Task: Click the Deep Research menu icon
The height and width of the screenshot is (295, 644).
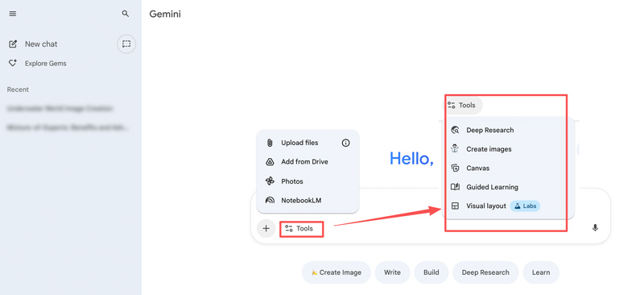Action: pyautogui.click(x=455, y=130)
